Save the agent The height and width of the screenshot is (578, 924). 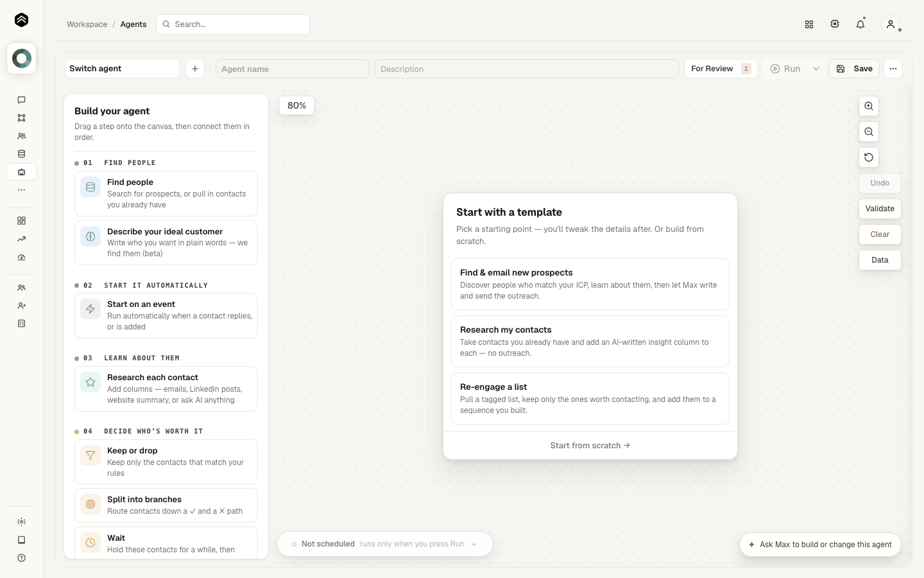click(855, 69)
